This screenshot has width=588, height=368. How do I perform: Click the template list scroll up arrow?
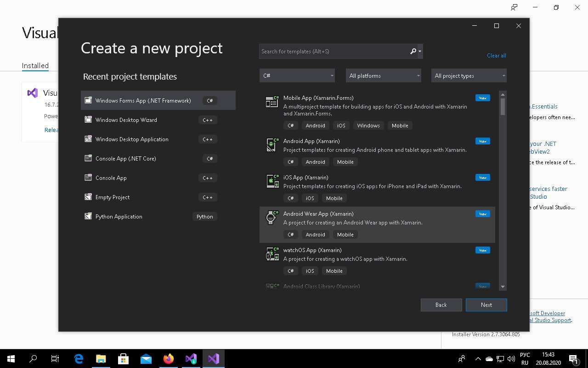pyautogui.click(x=503, y=94)
